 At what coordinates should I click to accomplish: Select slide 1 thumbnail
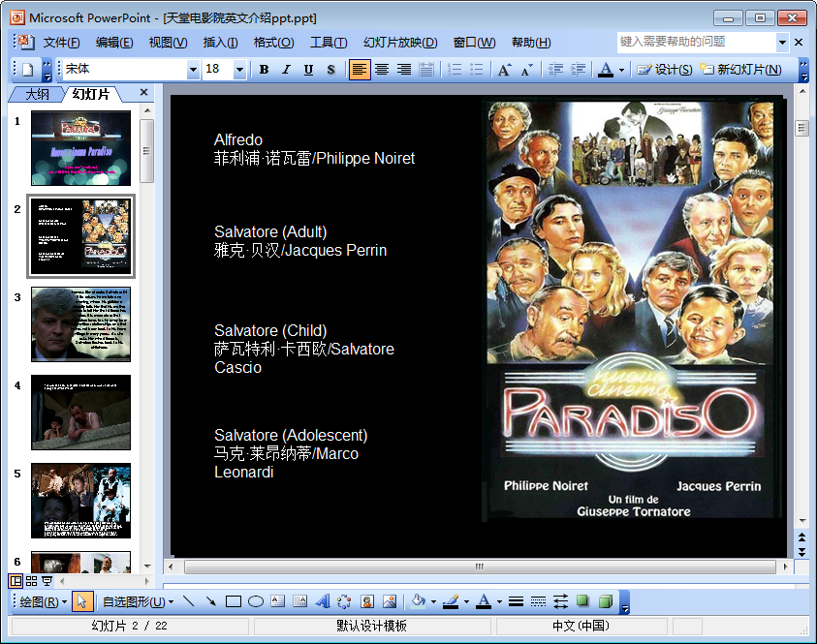80,148
